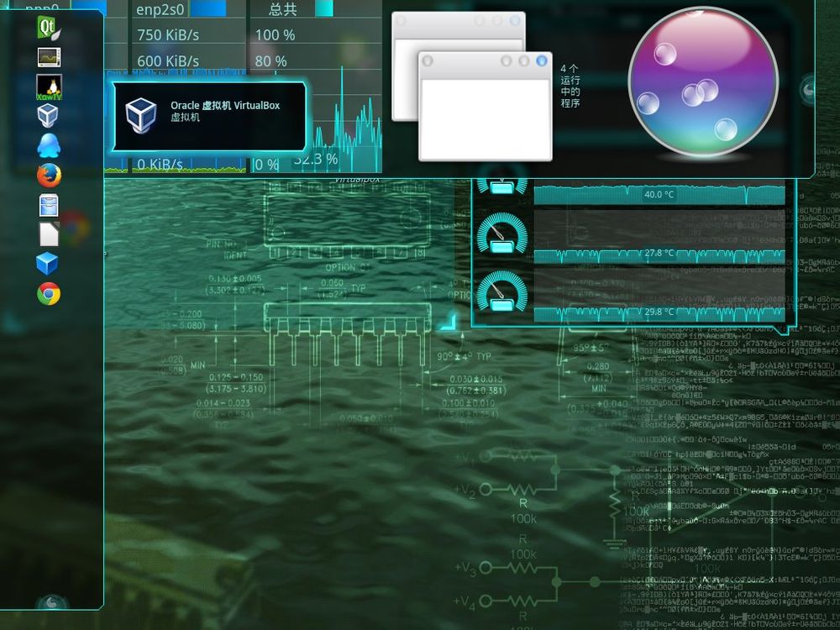The width and height of the screenshot is (840, 630).
Task: Click the 总共 total legend label
Action: [282, 9]
